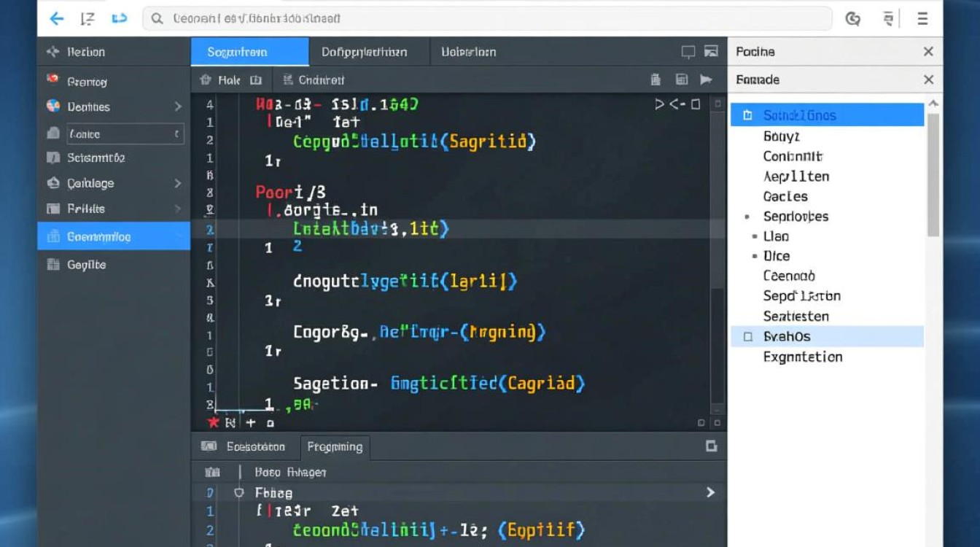The image size is (980, 547).
Task: Expand the Fbiag row chevron in bottom panel
Action: point(710,493)
